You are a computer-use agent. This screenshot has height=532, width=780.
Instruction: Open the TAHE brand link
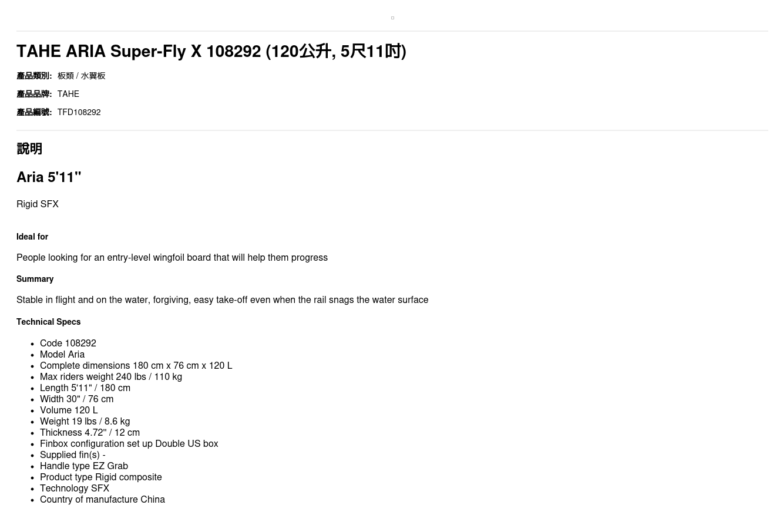click(68, 94)
